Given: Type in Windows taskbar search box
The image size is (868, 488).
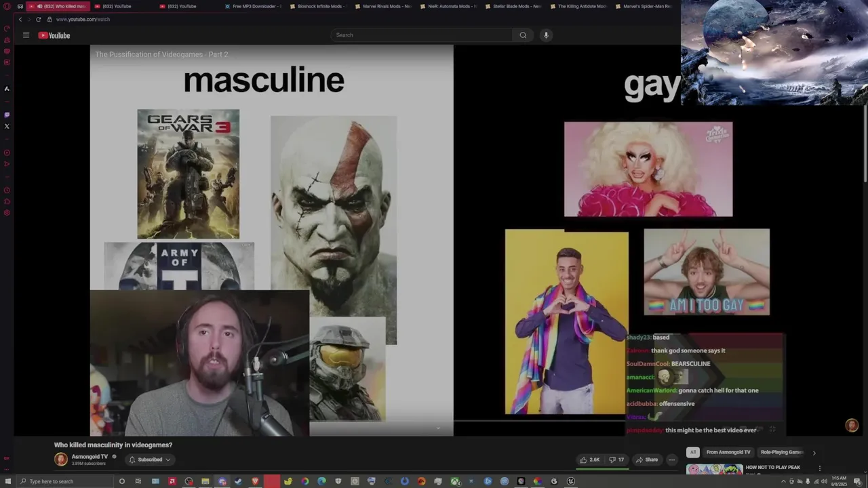Looking at the screenshot, I should [x=64, y=481].
